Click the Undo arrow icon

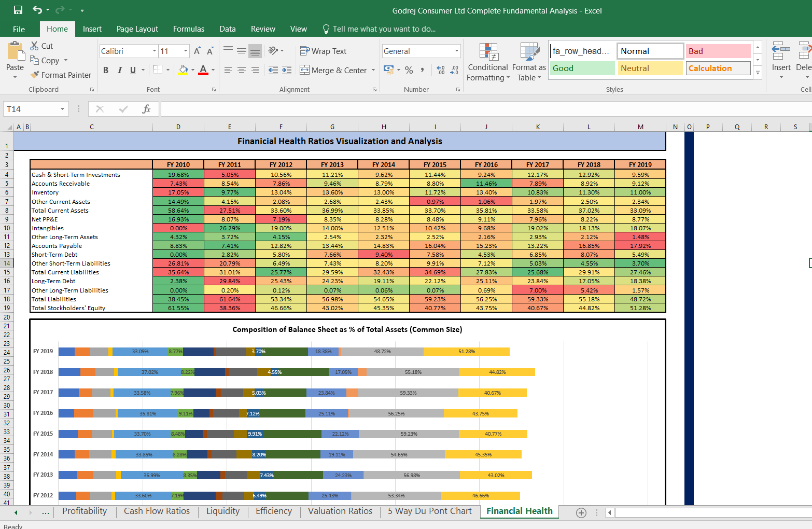37,10
